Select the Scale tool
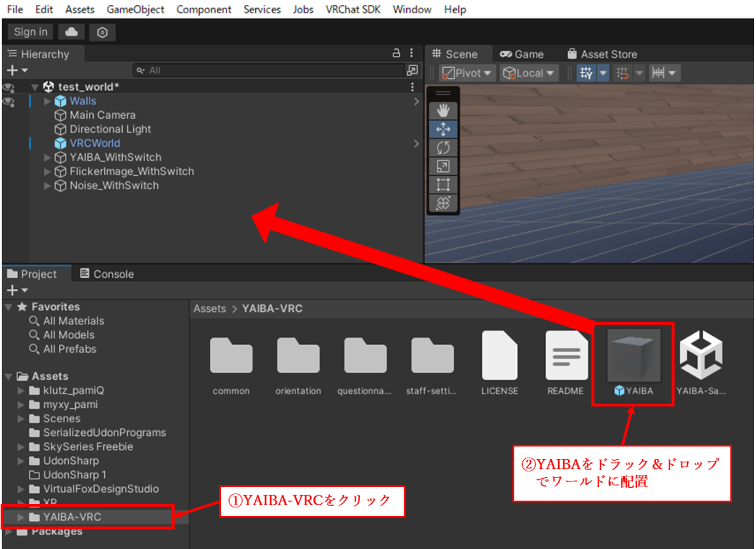The image size is (756, 549). (443, 166)
